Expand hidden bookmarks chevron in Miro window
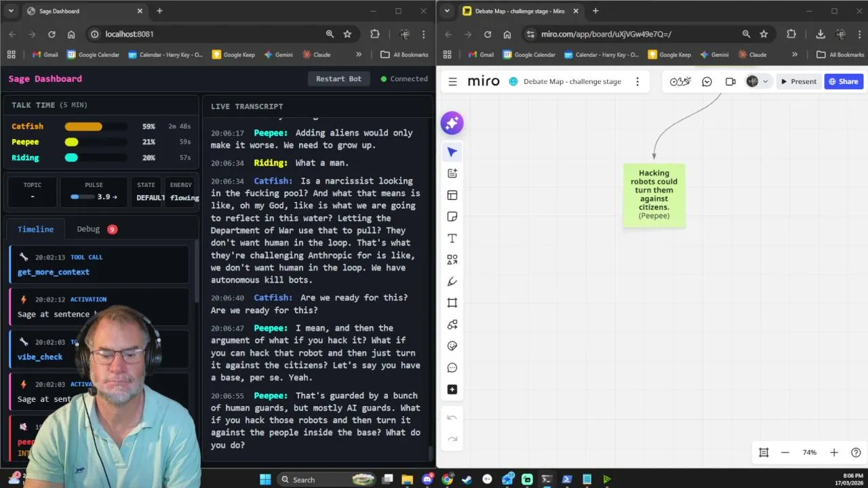The width and height of the screenshot is (868, 488). click(795, 55)
